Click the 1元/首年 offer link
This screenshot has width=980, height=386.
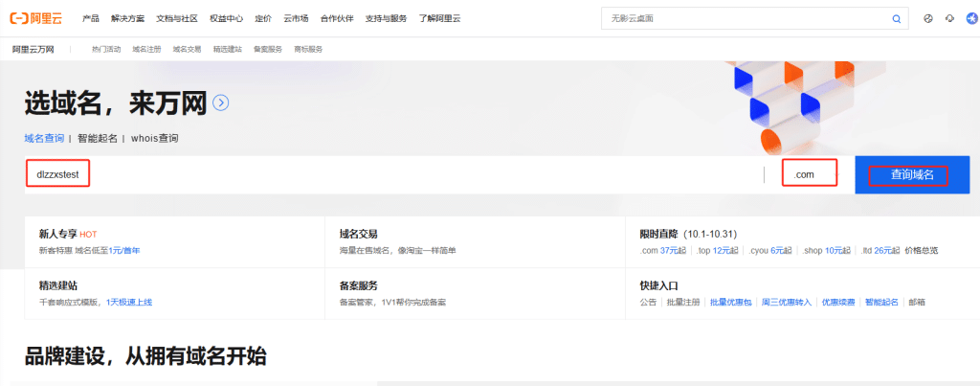point(124,250)
